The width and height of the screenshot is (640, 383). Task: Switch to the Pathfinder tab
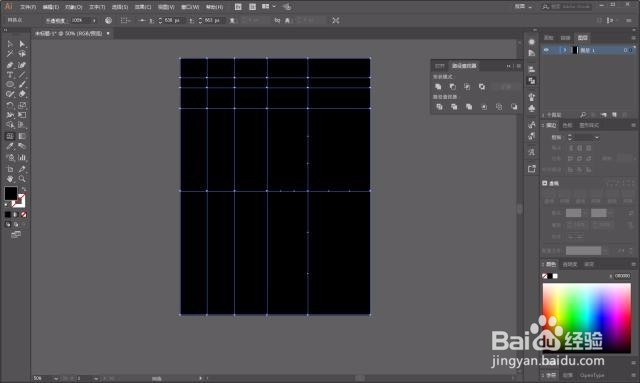(x=464, y=66)
